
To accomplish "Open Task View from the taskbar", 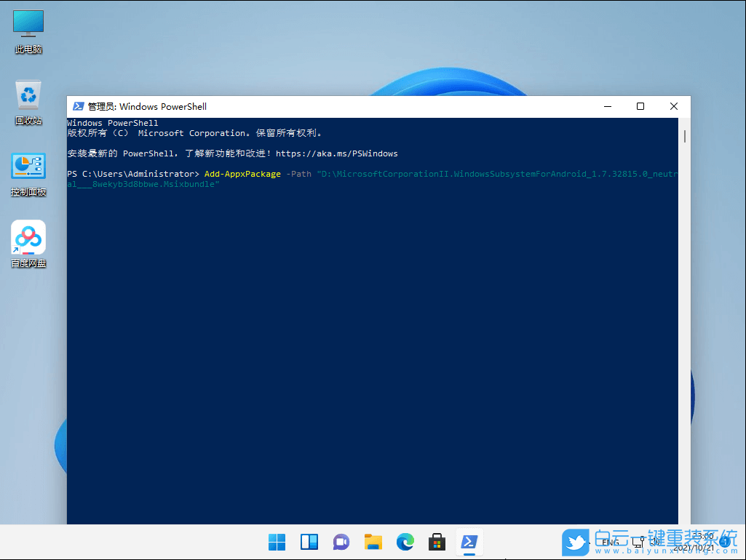I will (309, 542).
